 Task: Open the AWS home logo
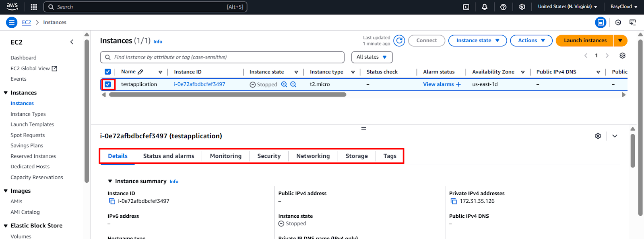(x=12, y=6)
